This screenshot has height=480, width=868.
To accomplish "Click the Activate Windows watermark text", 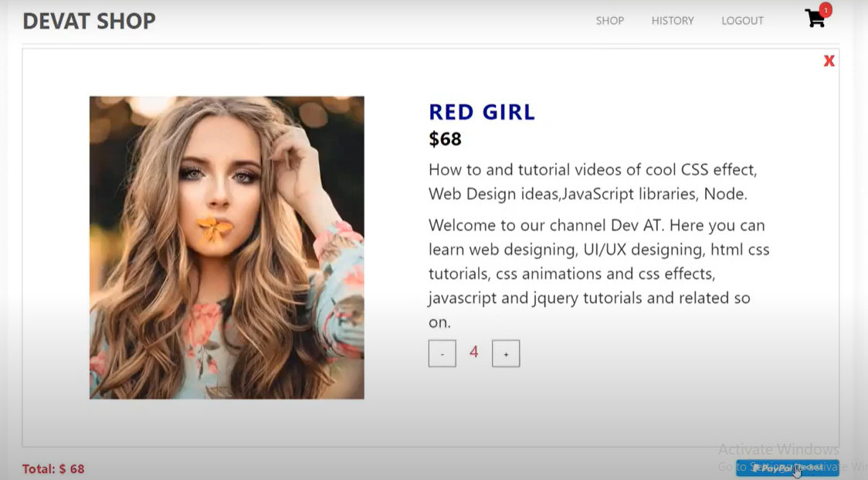I will coord(779,449).
